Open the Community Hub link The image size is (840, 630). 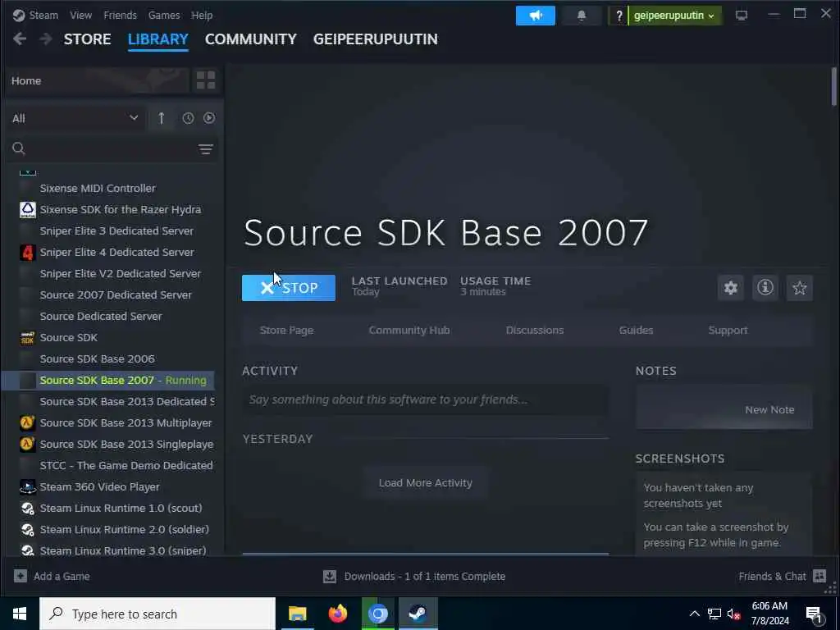click(409, 330)
